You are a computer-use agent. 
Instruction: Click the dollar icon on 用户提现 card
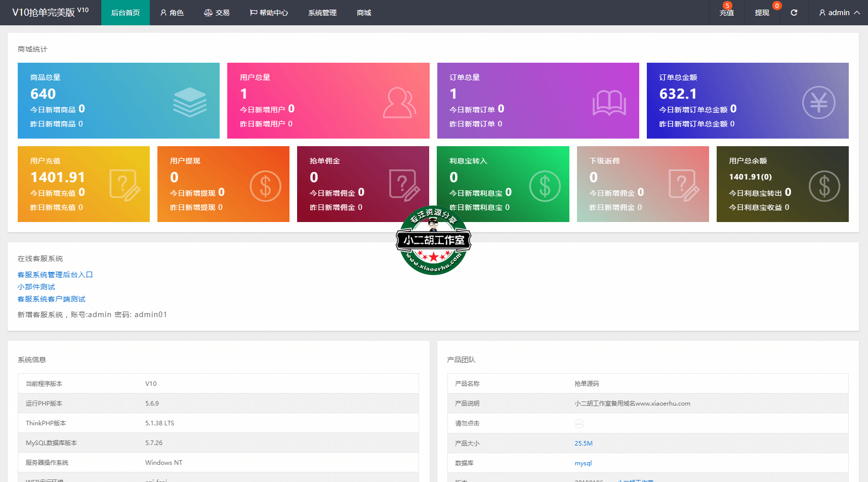(265, 186)
